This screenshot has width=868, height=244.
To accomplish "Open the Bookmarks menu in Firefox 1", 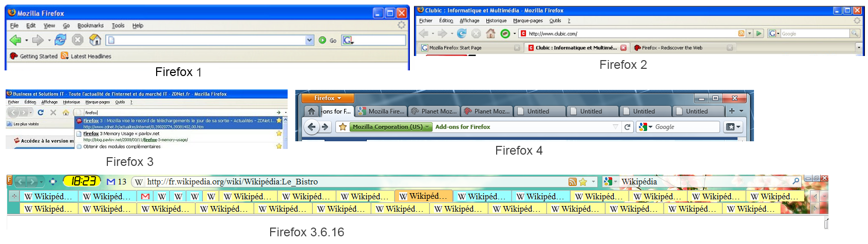I will (x=90, y=26).
